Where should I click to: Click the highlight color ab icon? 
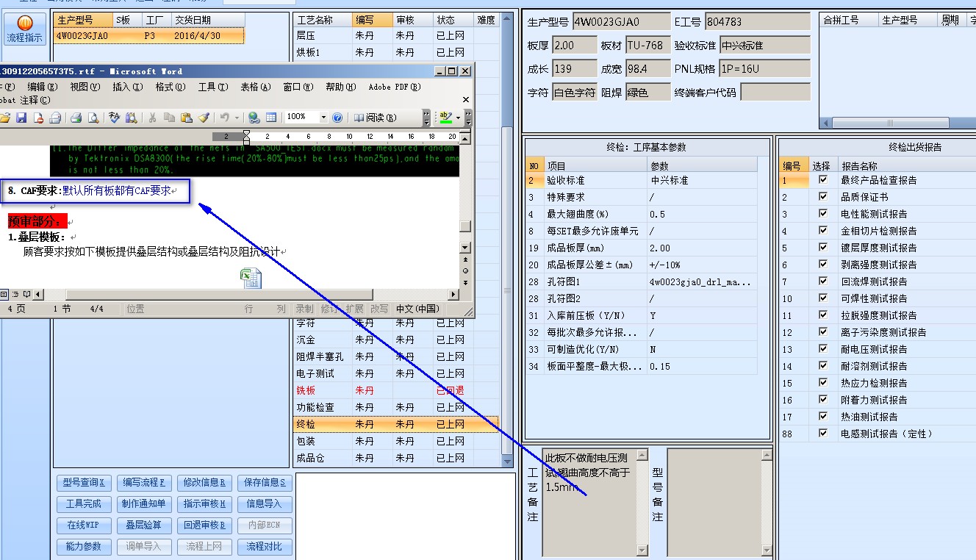click(445, 118)
